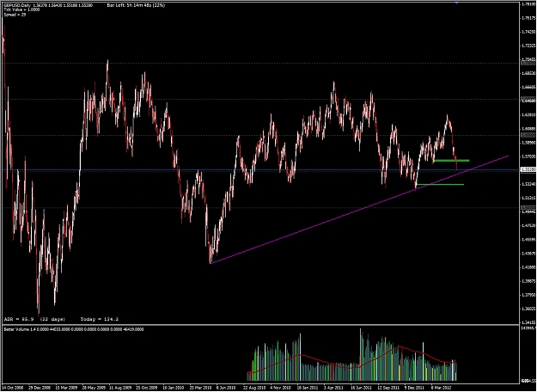Click the Better Volume indicator label
Screen dimensions: 537x392
[x=74, y=329]
